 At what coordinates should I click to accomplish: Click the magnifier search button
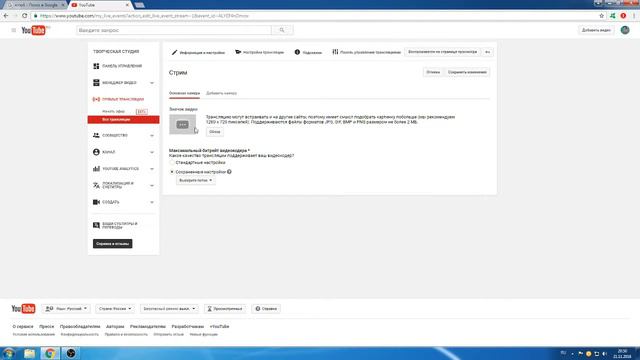click(282, 30)
